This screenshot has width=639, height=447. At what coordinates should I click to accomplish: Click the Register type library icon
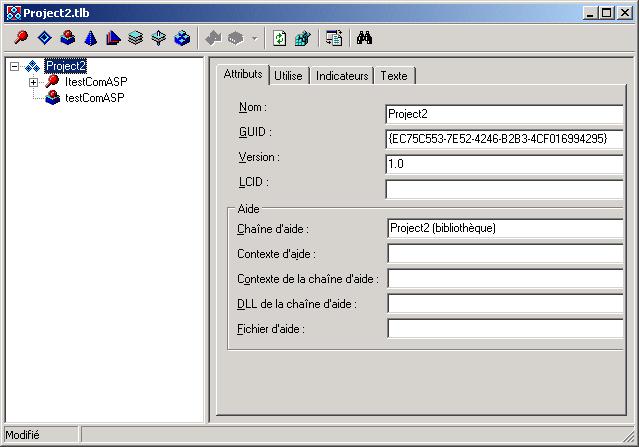coord(303,39)
